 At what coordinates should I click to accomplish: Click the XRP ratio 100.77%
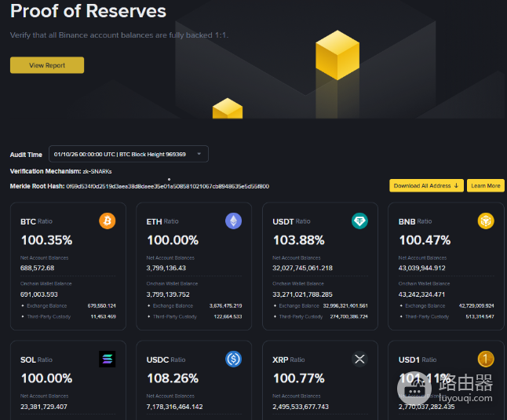[299, 378]
